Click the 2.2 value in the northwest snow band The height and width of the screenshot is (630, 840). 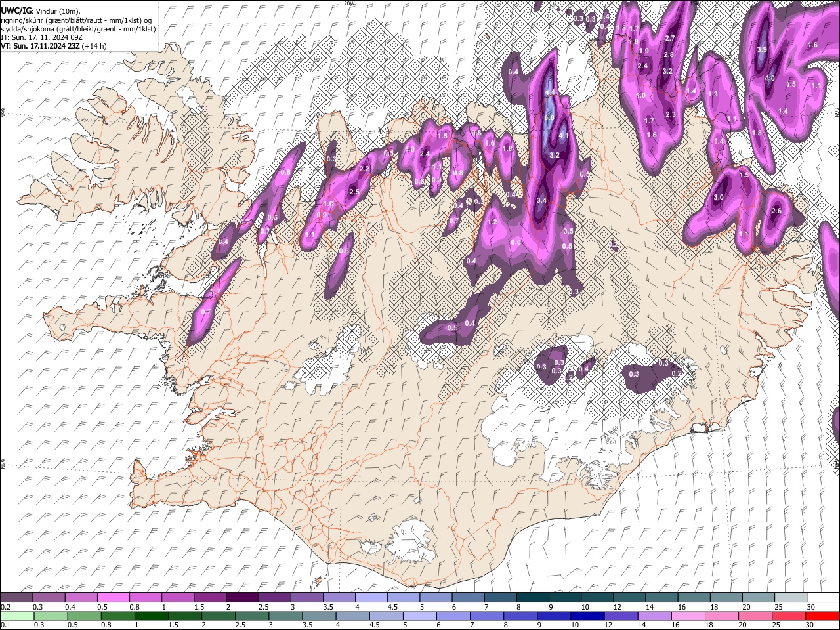coord(364,169)
